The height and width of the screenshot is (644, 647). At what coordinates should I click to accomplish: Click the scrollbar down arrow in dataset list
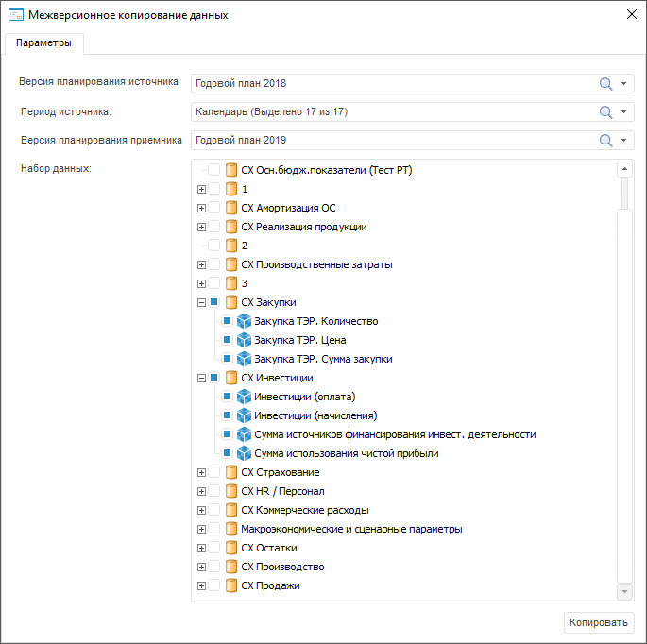[x=623, y=591]
